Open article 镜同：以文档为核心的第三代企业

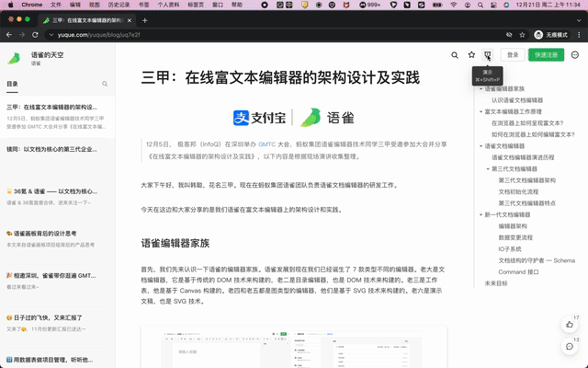[x=51, y=149]
